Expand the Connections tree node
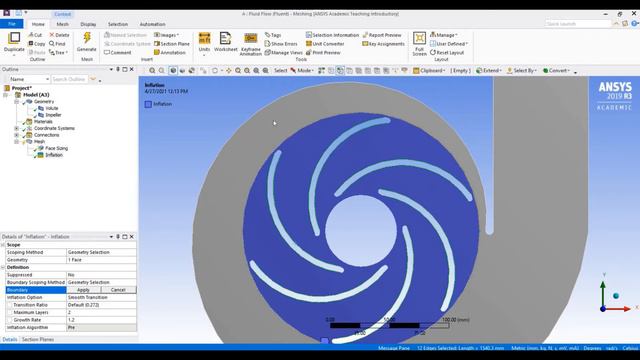The image size is (640, 360). click(17, 135)
